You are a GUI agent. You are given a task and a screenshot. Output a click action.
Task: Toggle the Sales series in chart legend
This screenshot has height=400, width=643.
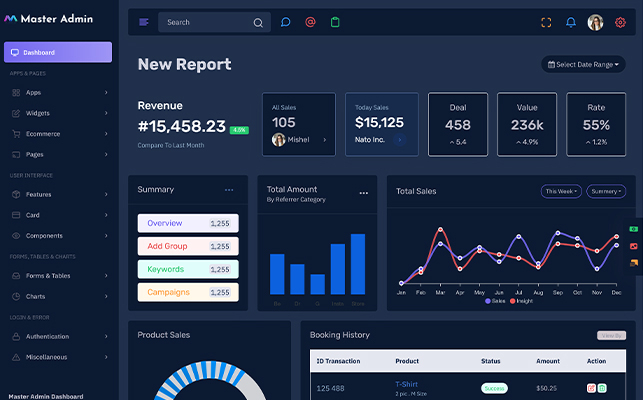[x=495, y=301]
